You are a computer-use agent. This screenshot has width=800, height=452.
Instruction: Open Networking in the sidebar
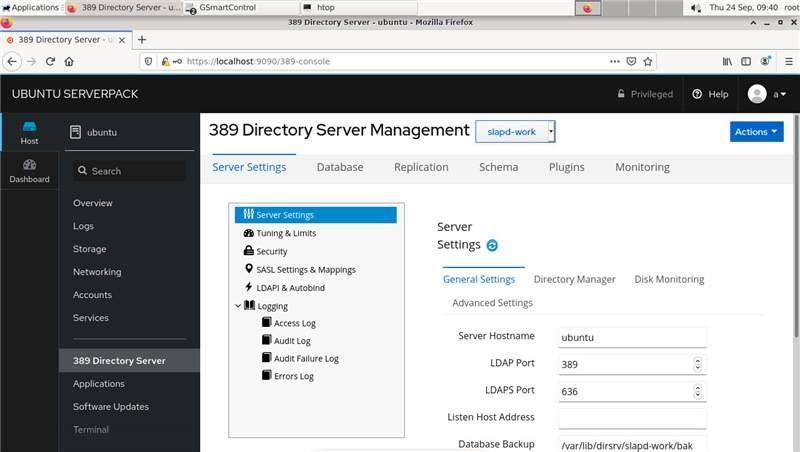[x=97, y=272]
